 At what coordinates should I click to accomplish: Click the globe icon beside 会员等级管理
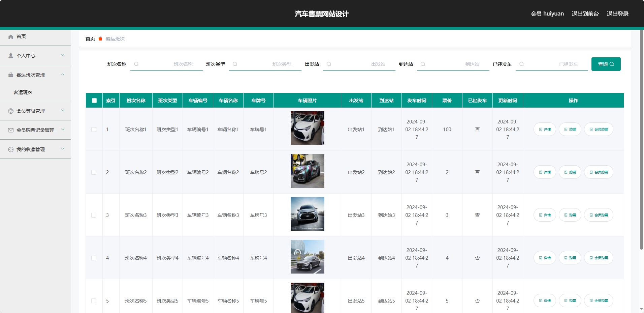10,111
